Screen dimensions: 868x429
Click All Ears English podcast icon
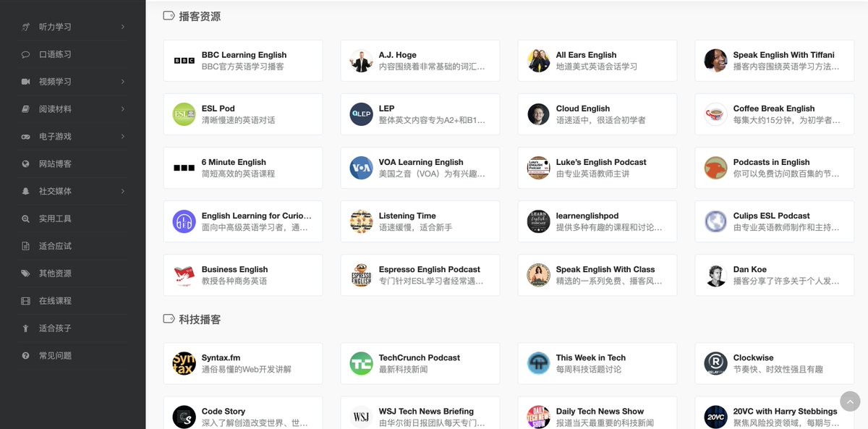click(x=538, y=61)
